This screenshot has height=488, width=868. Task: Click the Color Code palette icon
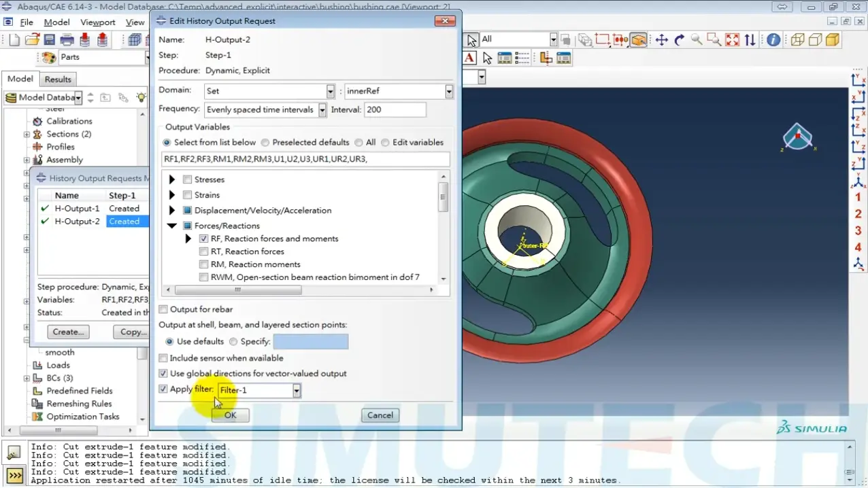tap(49, 58)
